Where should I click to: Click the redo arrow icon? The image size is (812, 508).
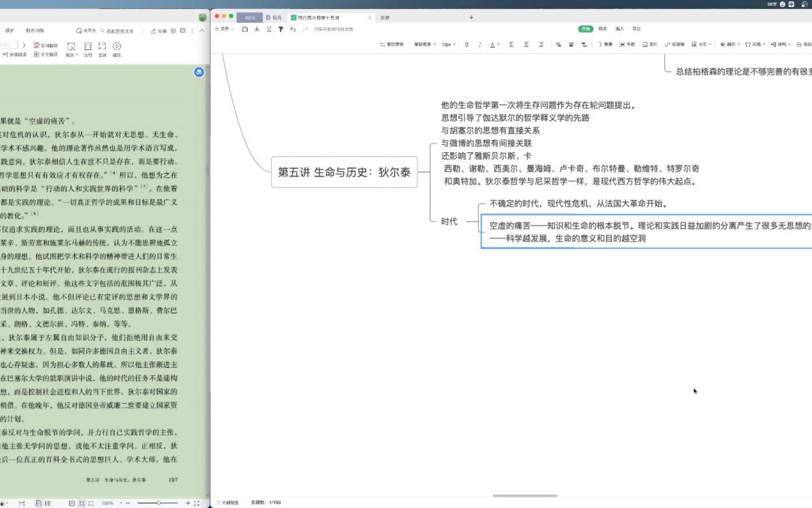click(x=305, y=29)
